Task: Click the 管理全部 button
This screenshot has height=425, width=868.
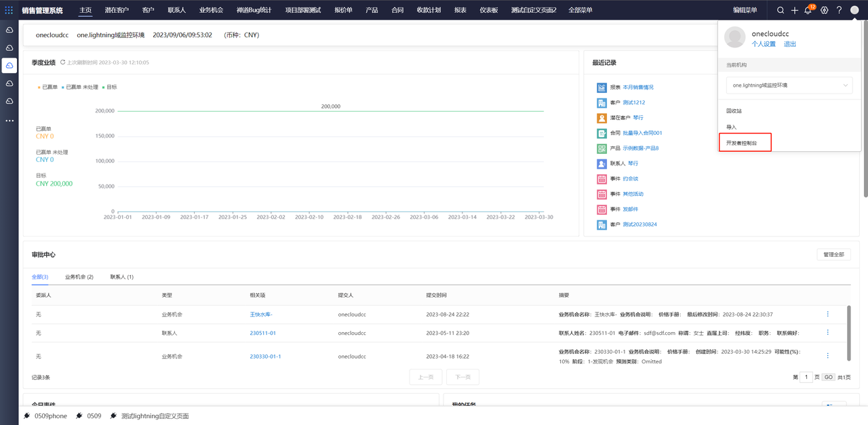Action: pos(833,254)
